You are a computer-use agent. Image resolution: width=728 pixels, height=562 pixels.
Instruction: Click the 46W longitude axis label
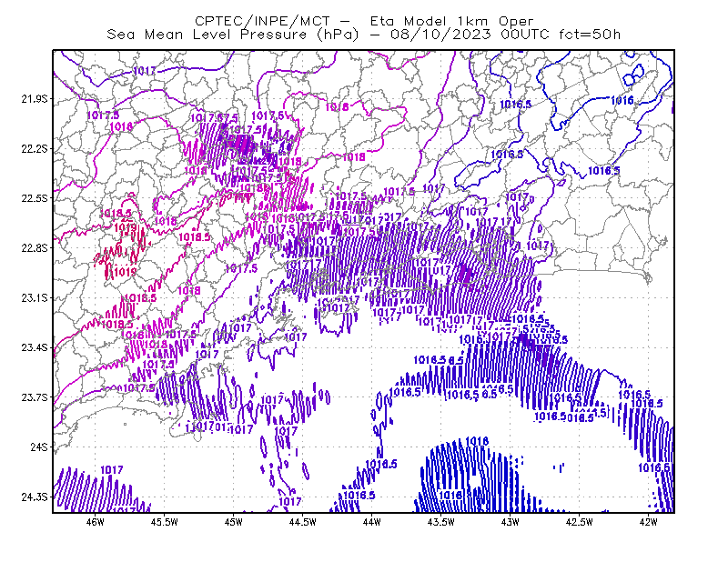(96, 522)
